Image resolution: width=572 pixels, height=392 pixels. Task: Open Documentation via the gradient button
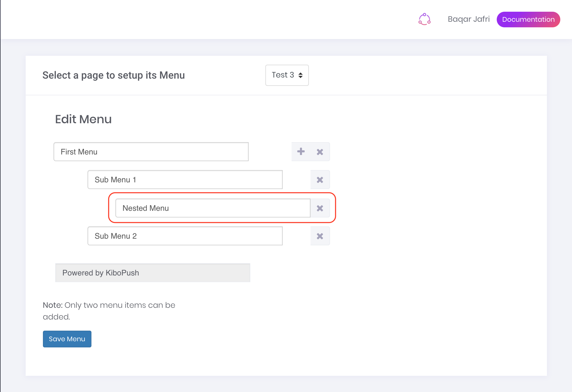point(528,19)
